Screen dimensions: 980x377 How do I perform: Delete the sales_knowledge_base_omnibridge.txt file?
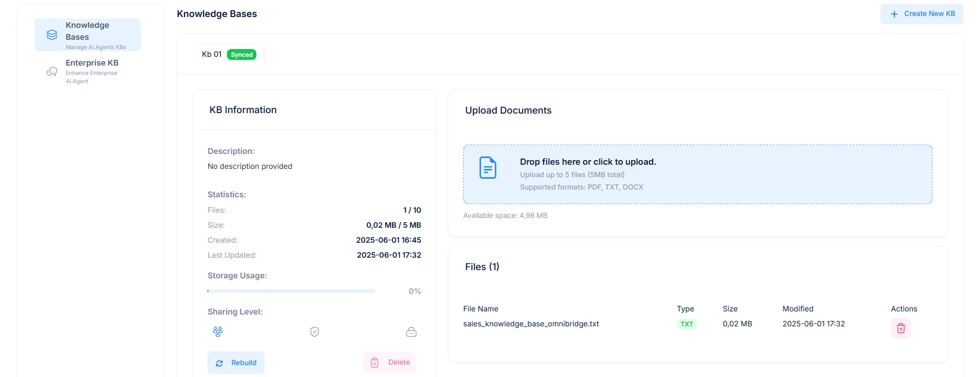click(901, 328)
